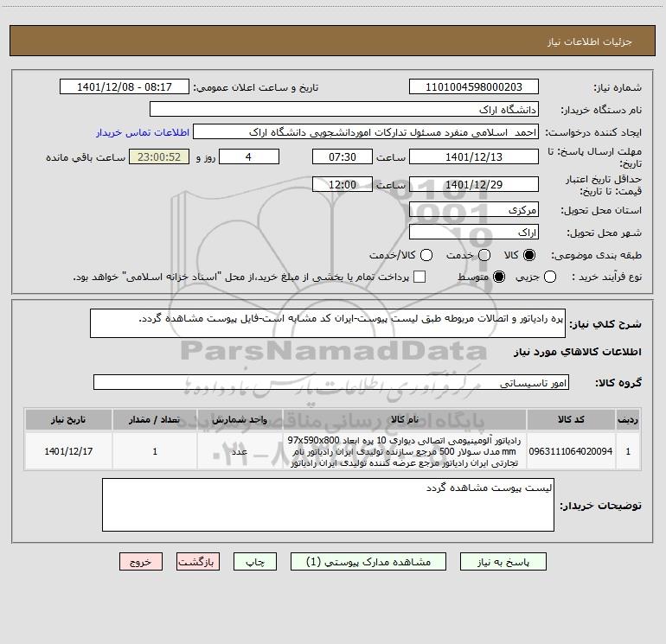Click the ردیف column header
The width and height of the screenshot is (666, 644).
point(628,419)
